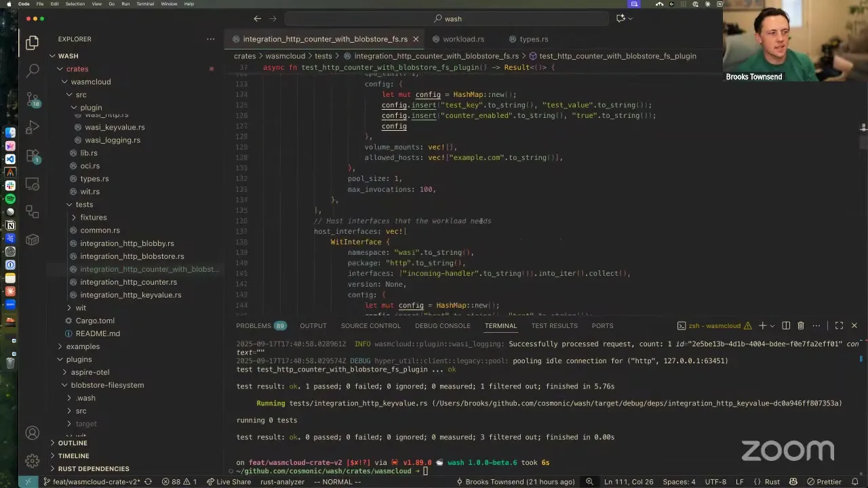Open the Manage gear in the activity bar
The width and height of the screenshot is (868, 488).
click(32, 461)
